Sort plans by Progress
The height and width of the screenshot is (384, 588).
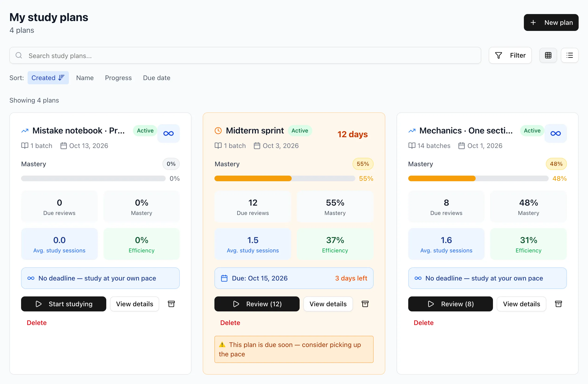click(x=118, y=78)
